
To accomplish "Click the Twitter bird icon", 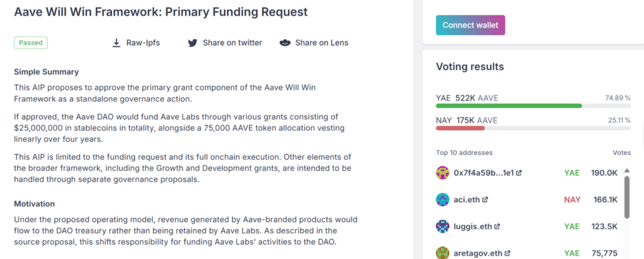I will click(x=193, y=43).
